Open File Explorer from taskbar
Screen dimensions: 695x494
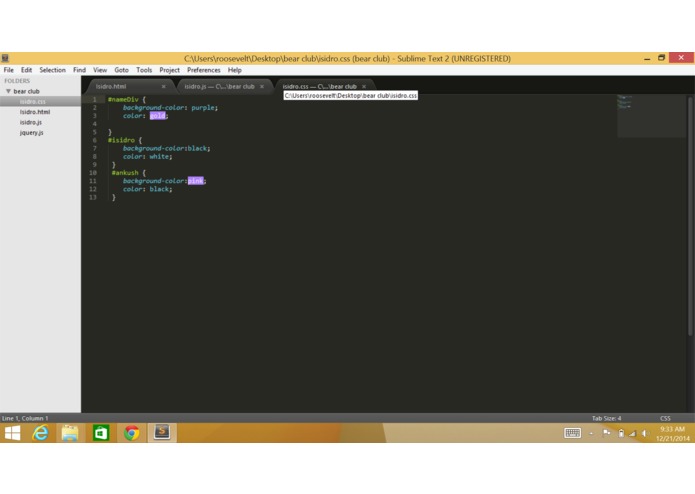pyautogui.click(x=70, y=433)
